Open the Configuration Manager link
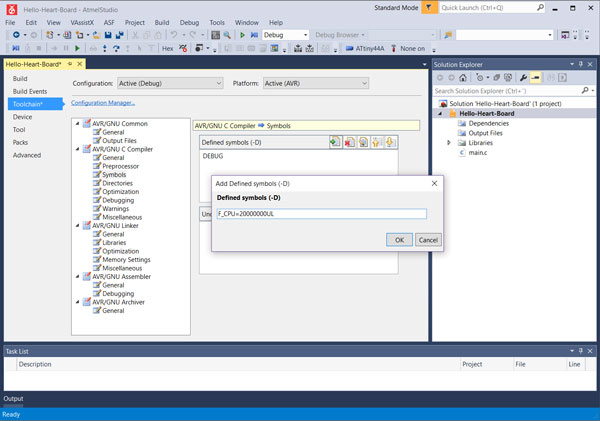 click(x=103, y=103)
